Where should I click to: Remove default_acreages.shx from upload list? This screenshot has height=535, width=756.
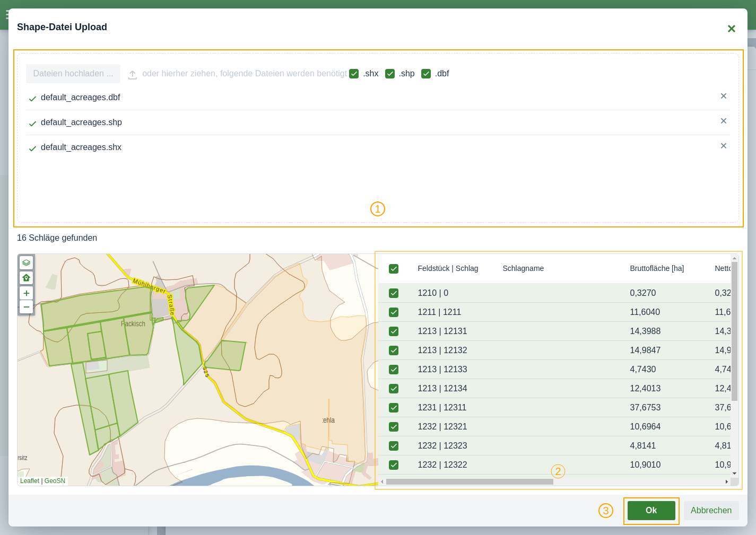click(x=723, y=146)
